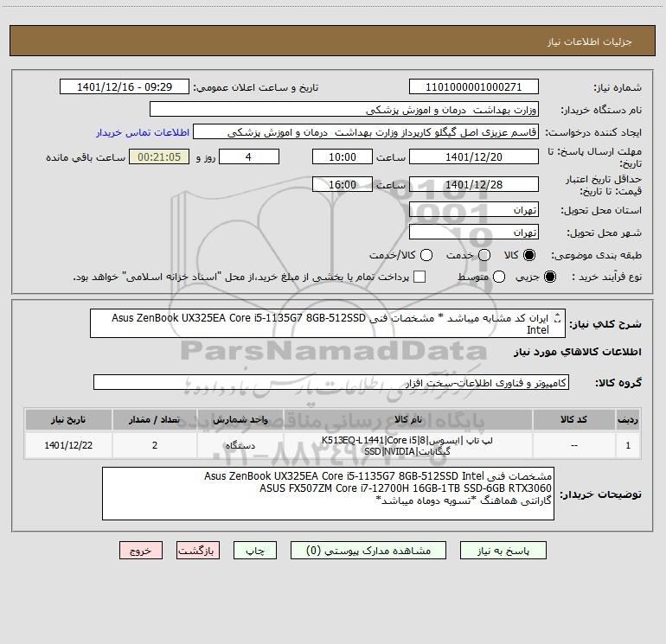
Task: Click the ردیف column header
Action: 628,419
